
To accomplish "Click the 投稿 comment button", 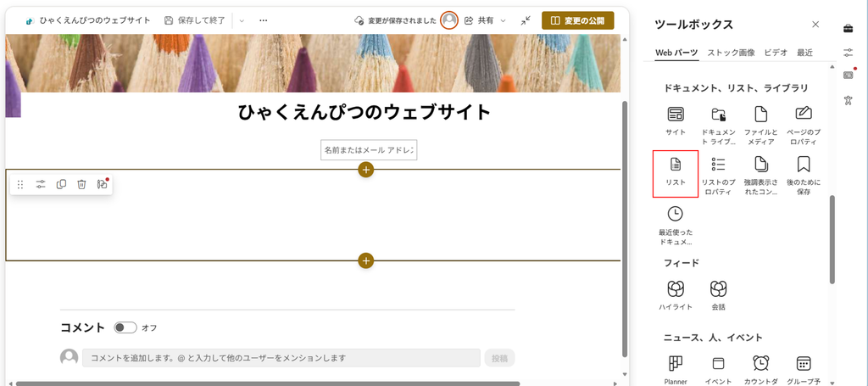I will (x=499, y=358).
